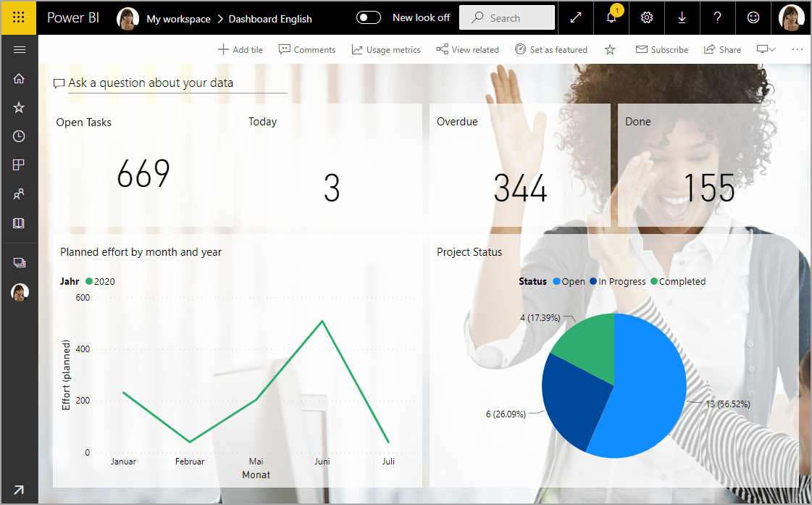Open Apps icon in sidebar
Image resolution: width=812 pixels, height=505 pixels.
pyautogui.click(x=19, y=164)
